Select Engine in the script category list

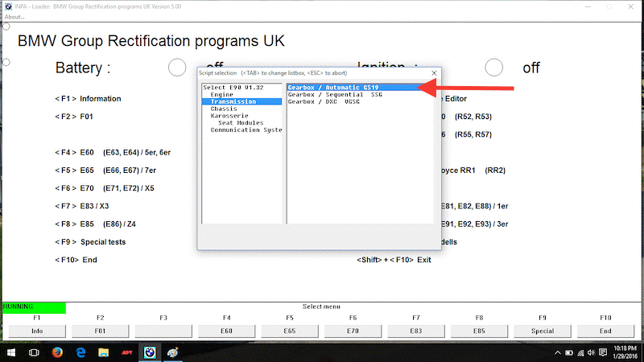pos(222,95)
